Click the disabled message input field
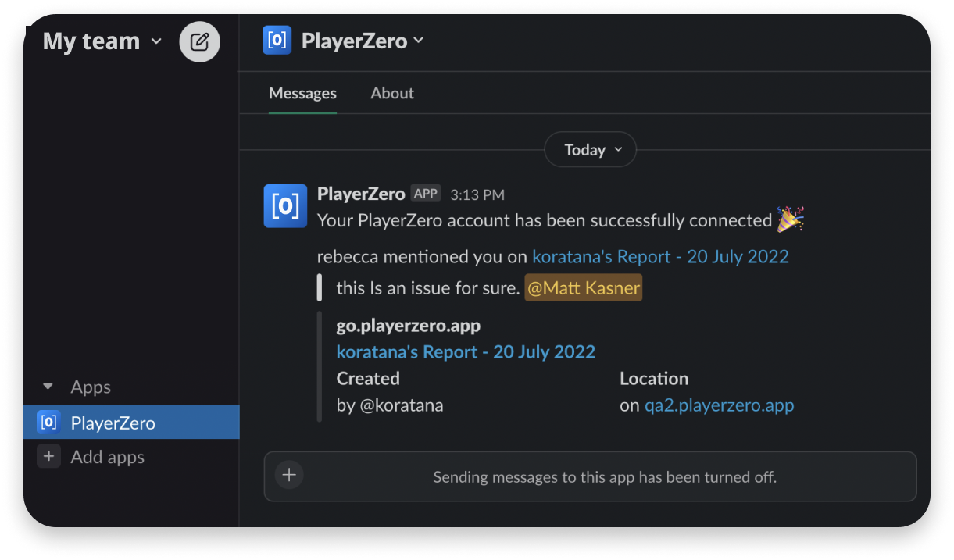The image size is (954, 560). click(590, 476)
